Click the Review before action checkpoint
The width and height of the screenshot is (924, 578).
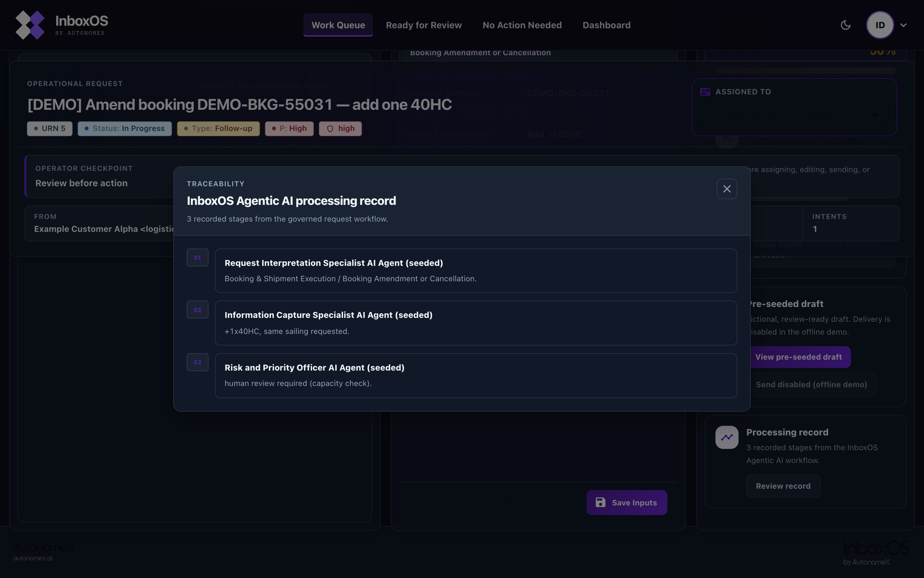click(81, 183)
